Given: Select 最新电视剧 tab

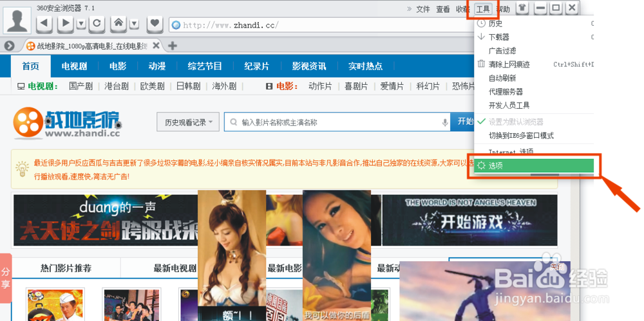Looking at the screenshot, I should (x=175, y=268).
